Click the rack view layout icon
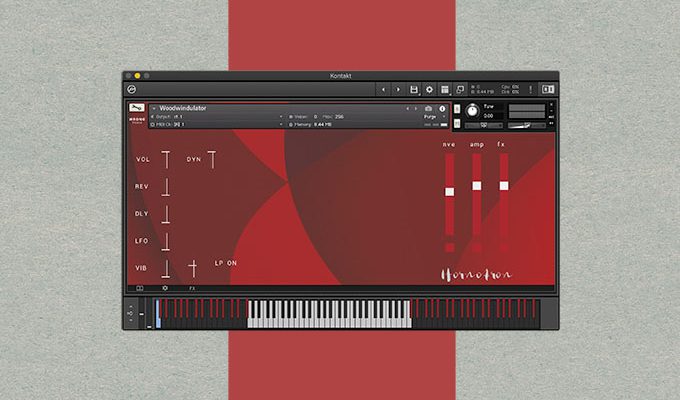 point(444,90)
